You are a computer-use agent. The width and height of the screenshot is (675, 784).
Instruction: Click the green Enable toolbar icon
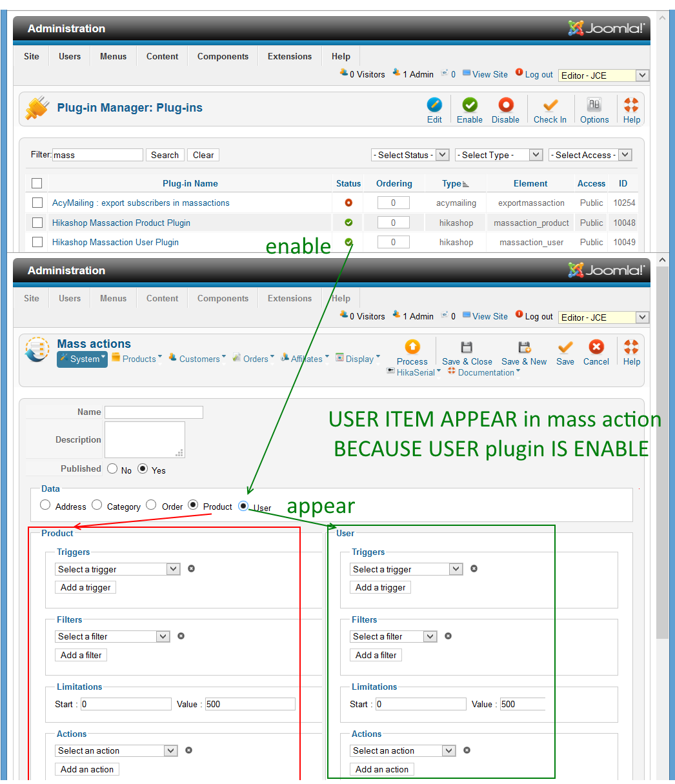[x=470, y=105]
